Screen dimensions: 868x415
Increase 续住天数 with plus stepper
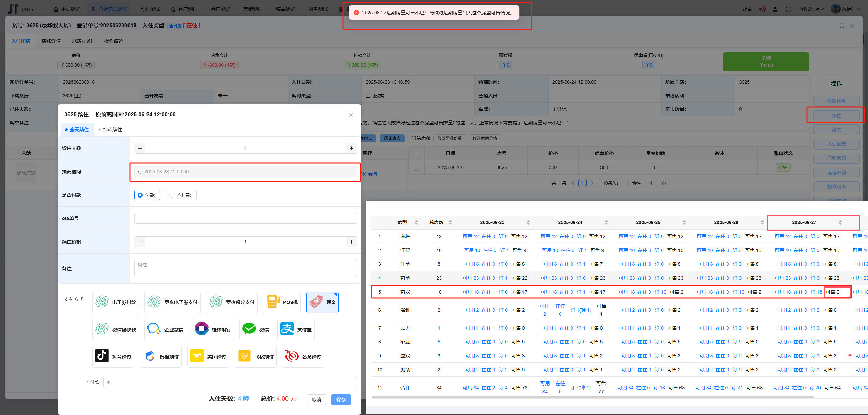point(351,148)
